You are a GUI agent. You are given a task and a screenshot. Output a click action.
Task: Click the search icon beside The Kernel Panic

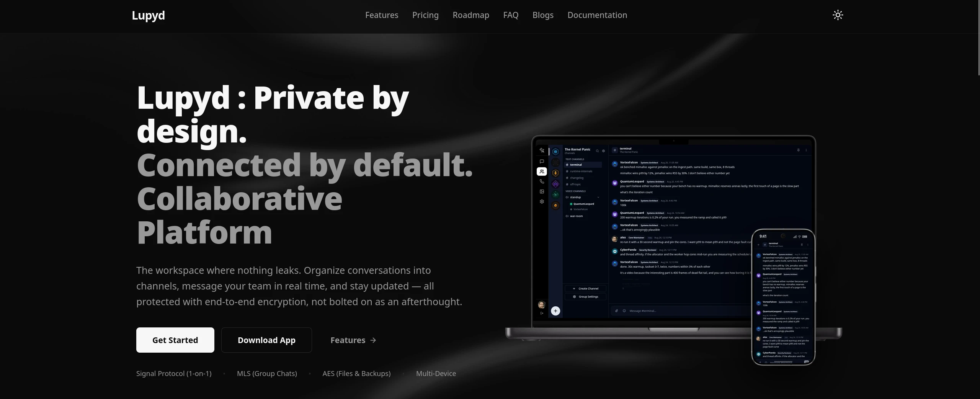(597, 151)
